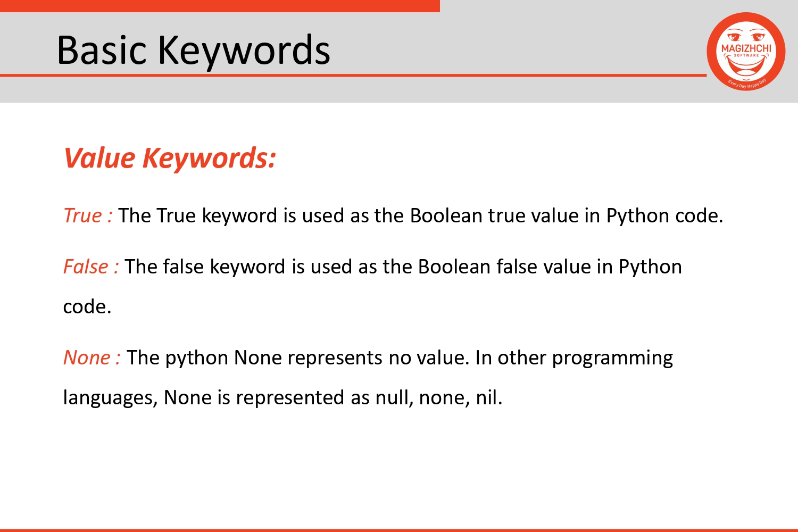This screenshot has width=798, height=532.
Task: Click the red True keyword label
Action: tap(88, 215)
